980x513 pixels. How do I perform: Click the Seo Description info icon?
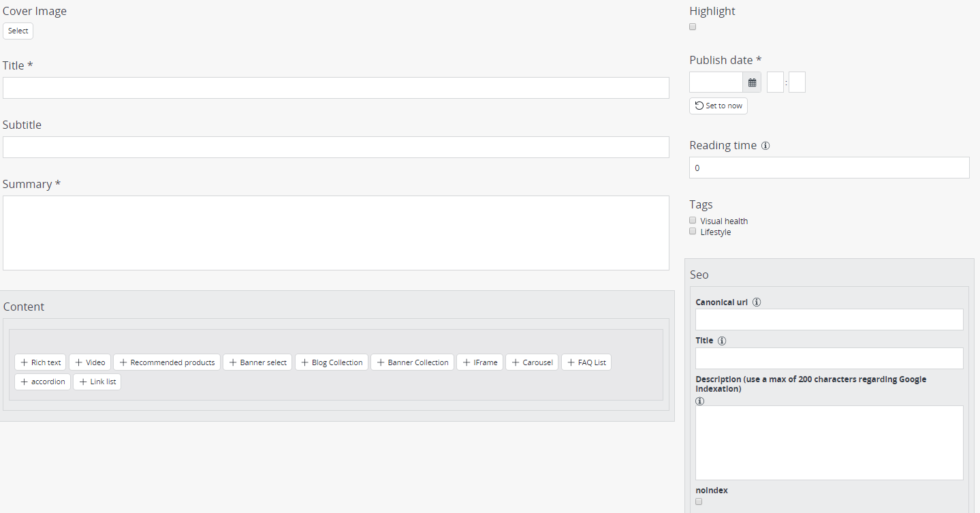(x=699, y=401)
